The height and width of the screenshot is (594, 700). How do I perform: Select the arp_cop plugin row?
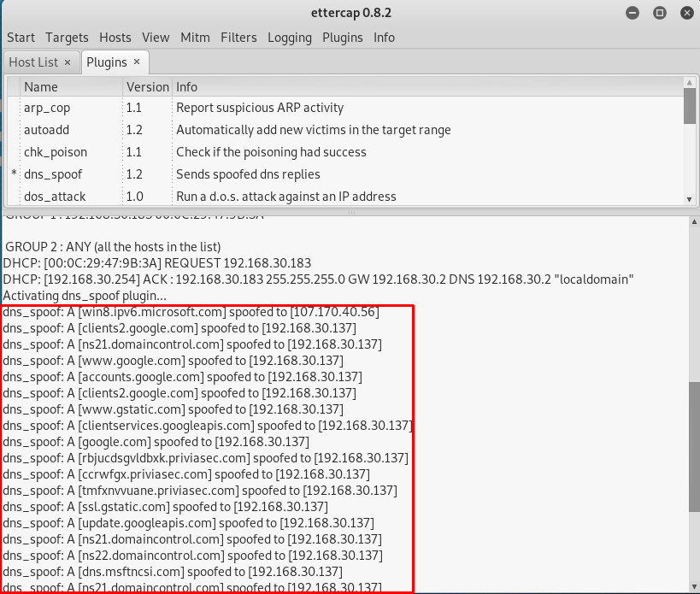tap(345, 108)
